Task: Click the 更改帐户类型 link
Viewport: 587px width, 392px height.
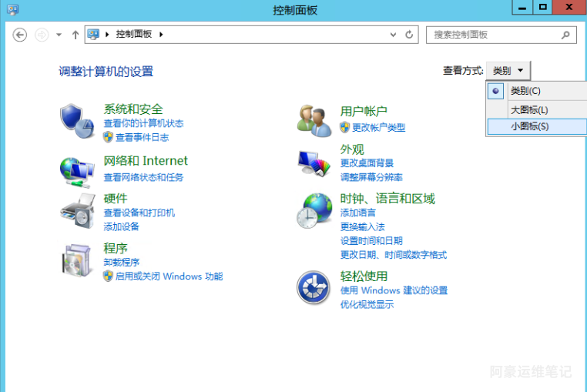Action: tap(378, 128)
